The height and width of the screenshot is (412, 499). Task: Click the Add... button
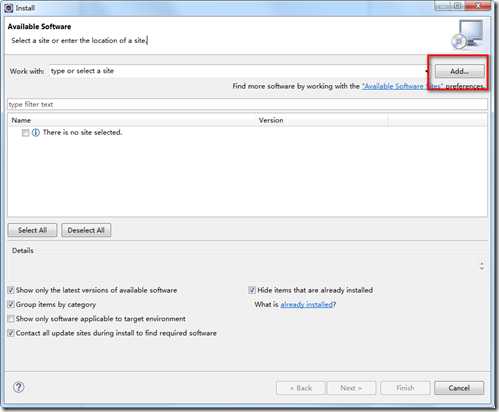click(459, 71)
